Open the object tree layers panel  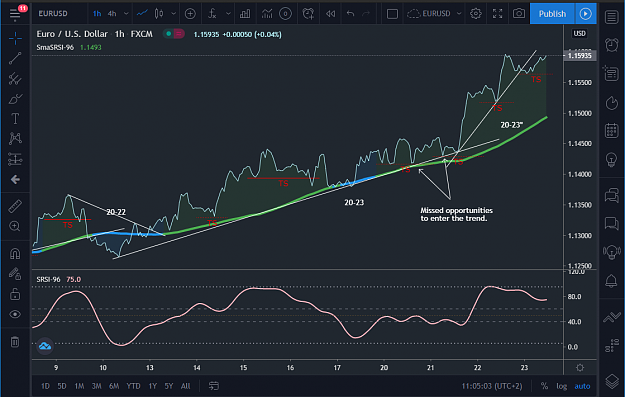click(611, 381)
